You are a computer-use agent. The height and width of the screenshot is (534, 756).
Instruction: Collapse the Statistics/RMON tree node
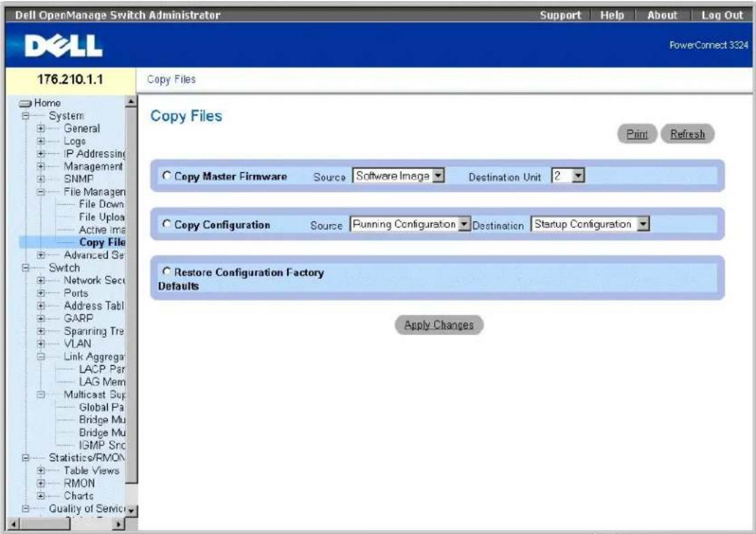click(x=25, y=458)
